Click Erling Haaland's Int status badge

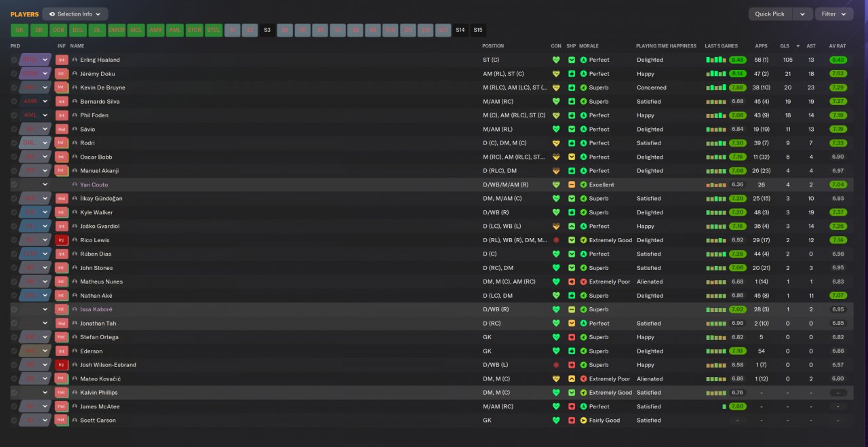[x=62, y=60]
